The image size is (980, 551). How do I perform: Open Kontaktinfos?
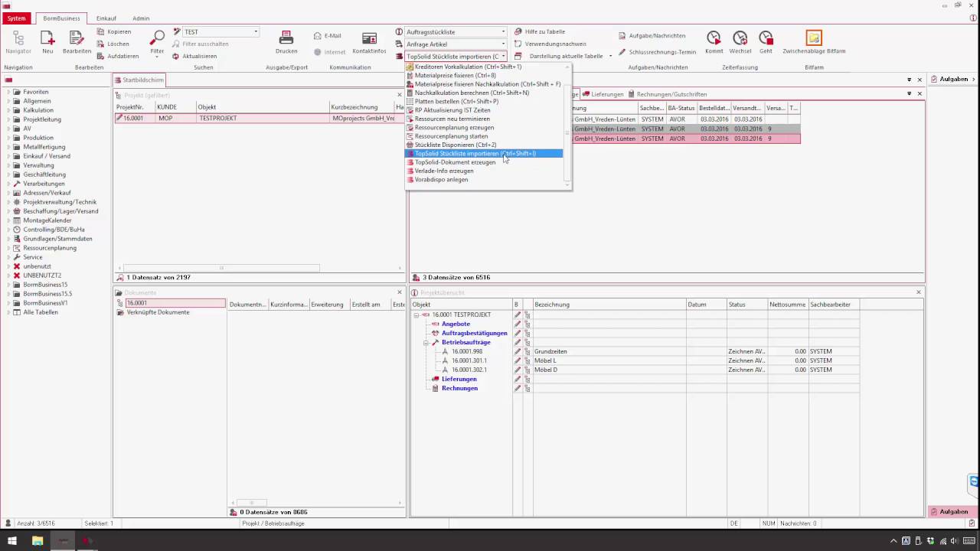(x=369, y=42)
